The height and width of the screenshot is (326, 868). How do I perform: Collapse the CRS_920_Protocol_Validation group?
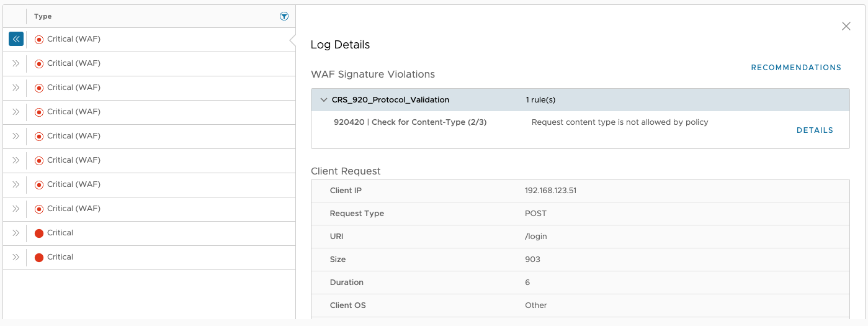324,100
